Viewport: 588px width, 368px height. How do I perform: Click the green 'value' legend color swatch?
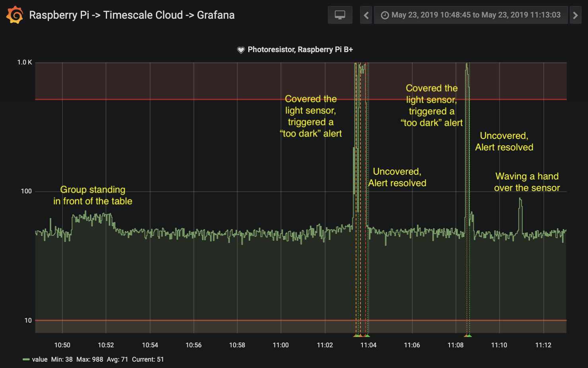click(26, 360)
